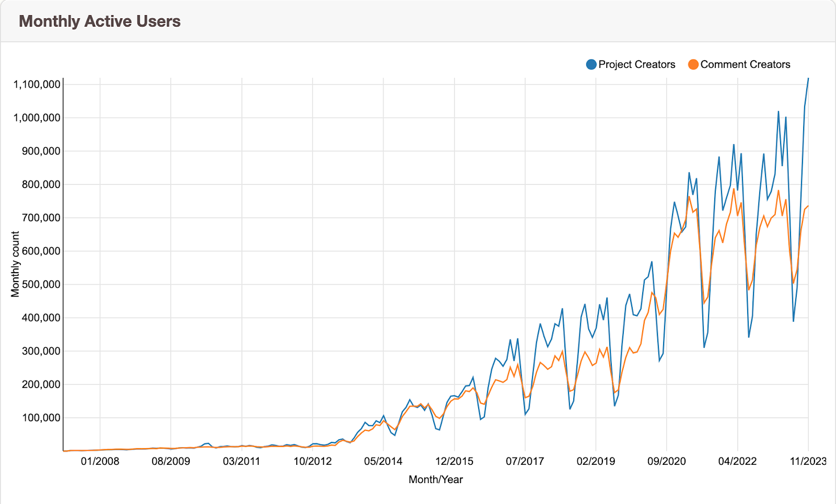Click the Project Creators legend text
The width and height of the screenshot is (836, 504).
coord(637,64)
